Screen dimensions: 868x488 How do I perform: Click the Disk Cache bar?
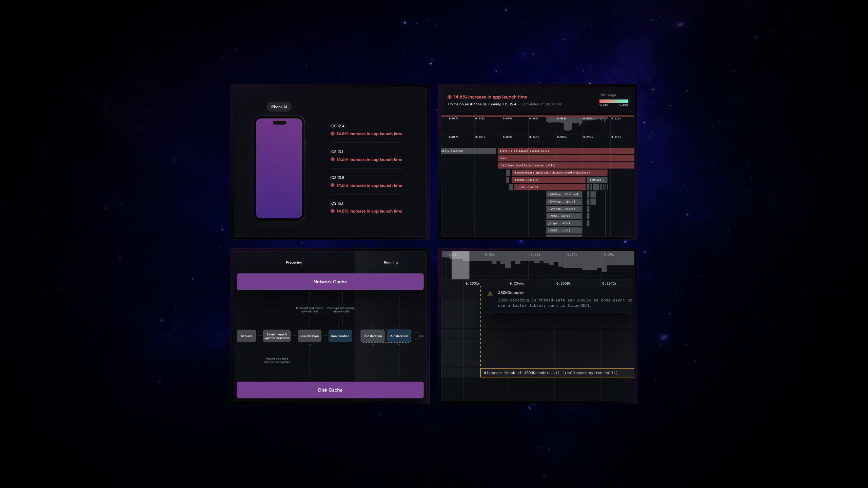(330, 390)
